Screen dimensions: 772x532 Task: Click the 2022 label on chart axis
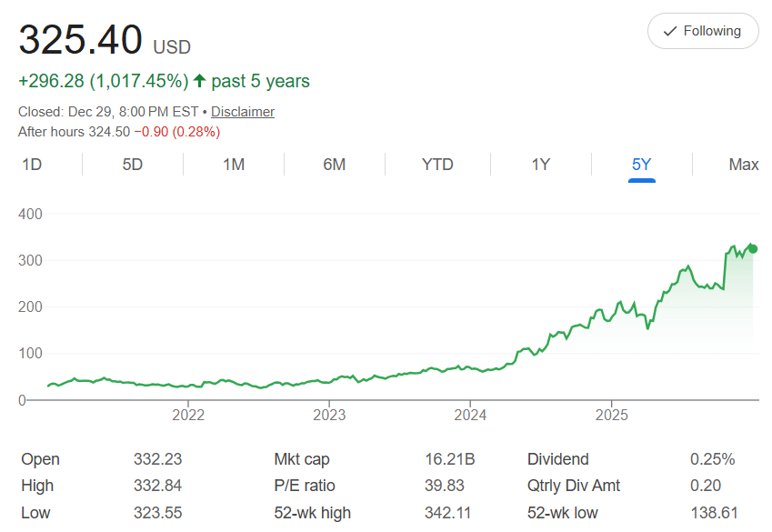[x=188, y=416]
